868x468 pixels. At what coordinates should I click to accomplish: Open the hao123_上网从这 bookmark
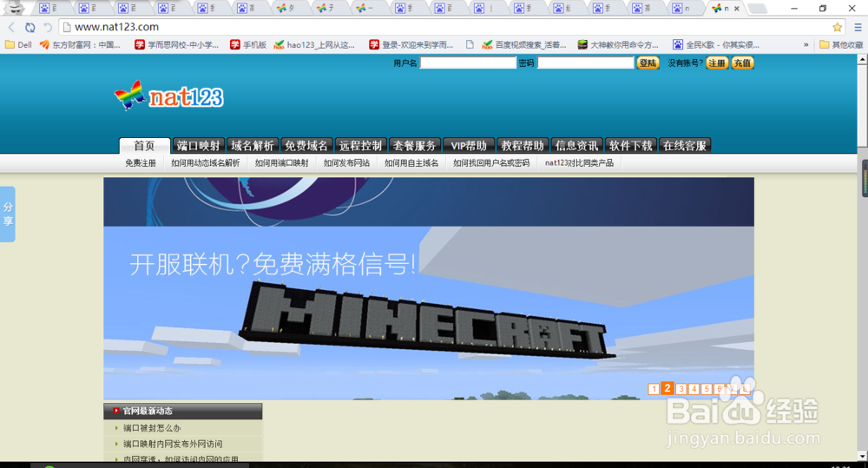314,45
